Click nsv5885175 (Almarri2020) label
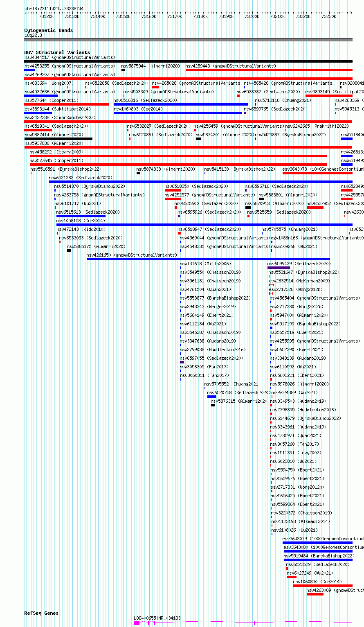 (97, 246)
